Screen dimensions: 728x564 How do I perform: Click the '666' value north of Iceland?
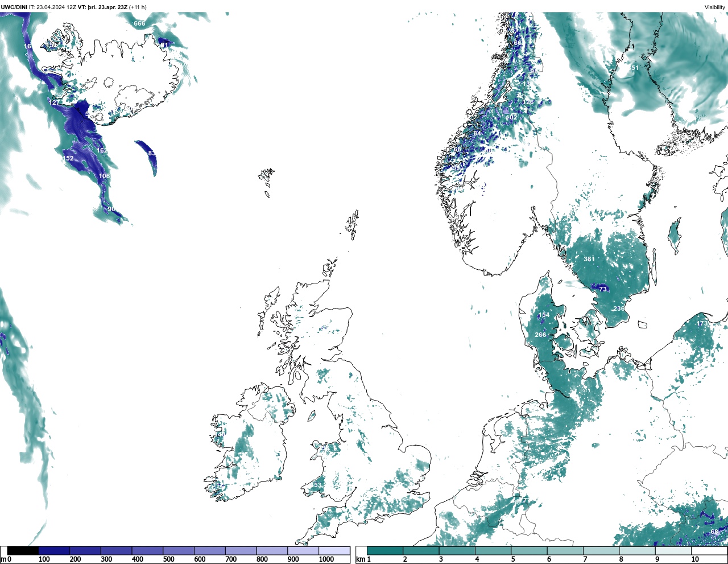pyautogui.click(x=139, y=23)
